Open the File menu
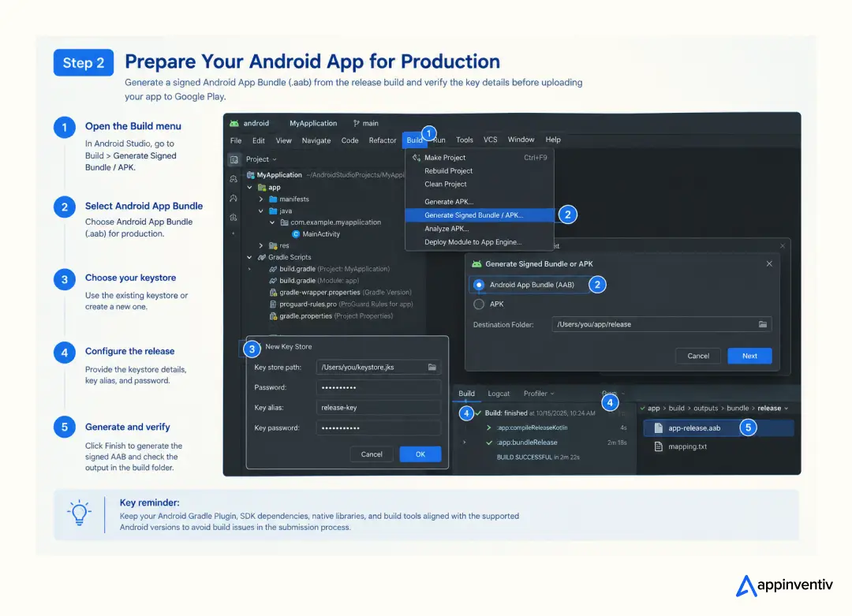Screen dimensions: 852x616 click(x=236, y=140)
